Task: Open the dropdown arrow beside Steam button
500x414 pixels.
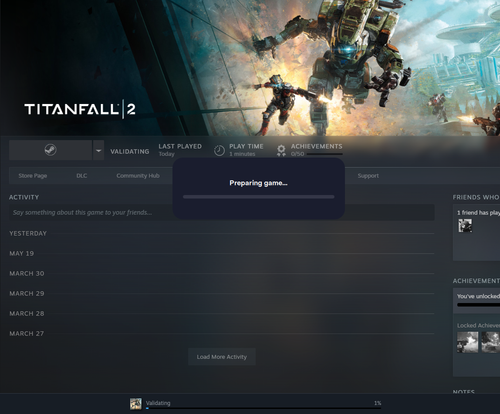Action: pyautogui.click(x=98, y=150)
